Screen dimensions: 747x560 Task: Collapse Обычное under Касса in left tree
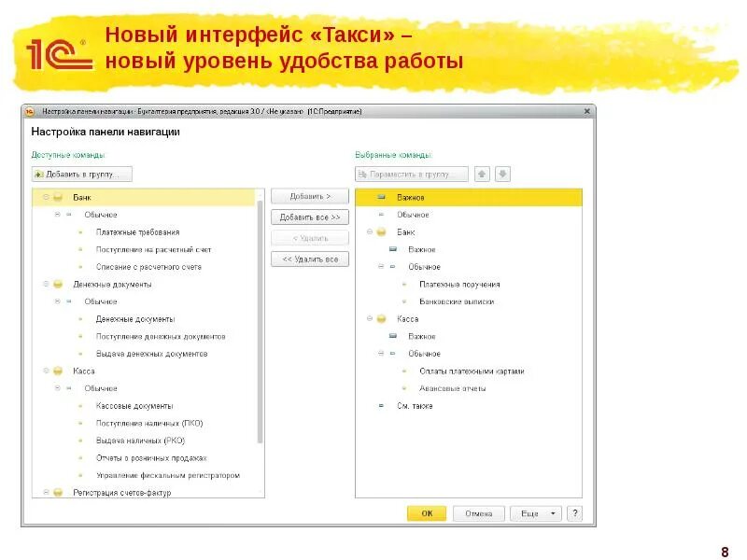(x=58, y=388)
